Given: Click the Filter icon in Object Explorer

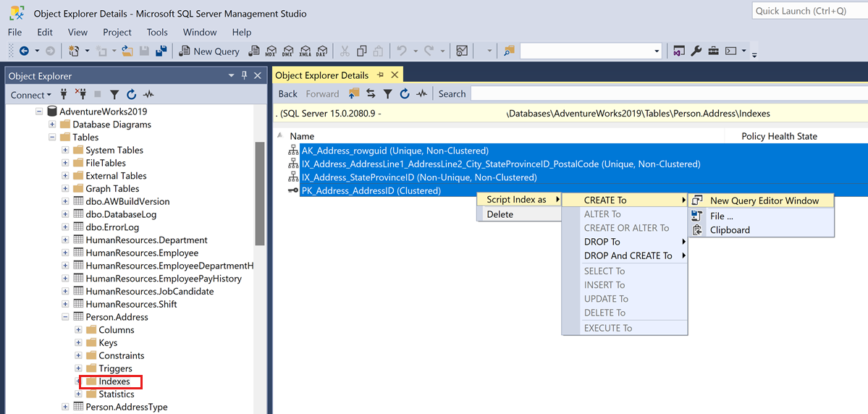Looking at the screenshot, I should [x=114, y=95].
